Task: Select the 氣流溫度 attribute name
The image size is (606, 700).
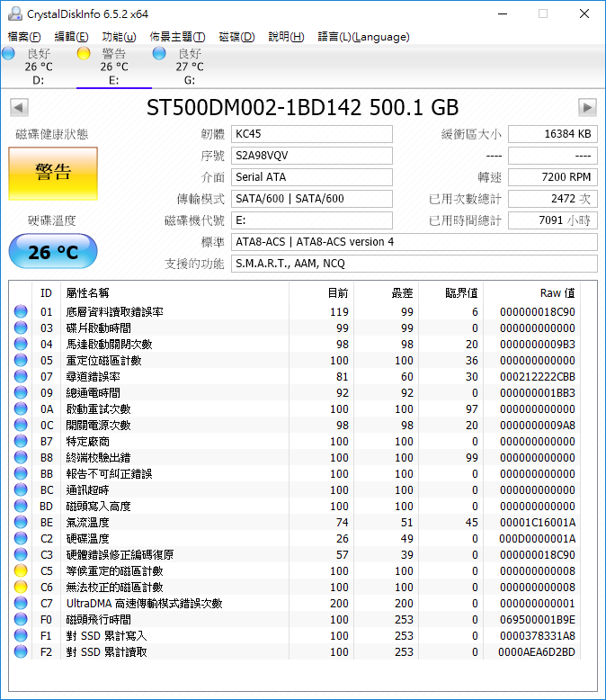Action: click(x=87, y=523)
